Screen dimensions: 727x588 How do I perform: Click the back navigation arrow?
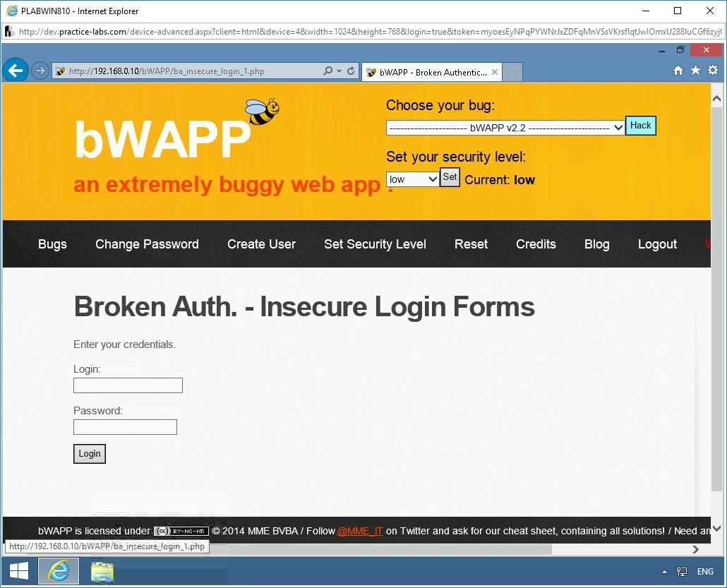click(x=15, y=70)
